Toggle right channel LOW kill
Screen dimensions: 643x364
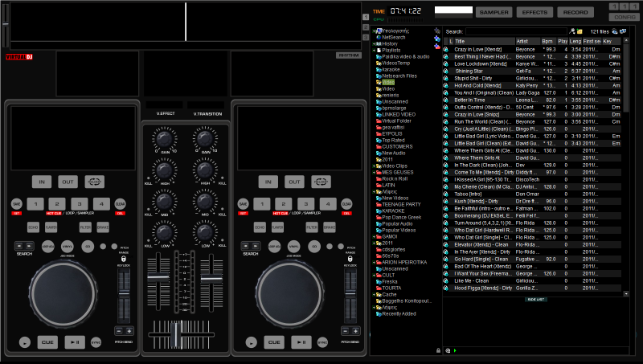[x=223, y=241]
